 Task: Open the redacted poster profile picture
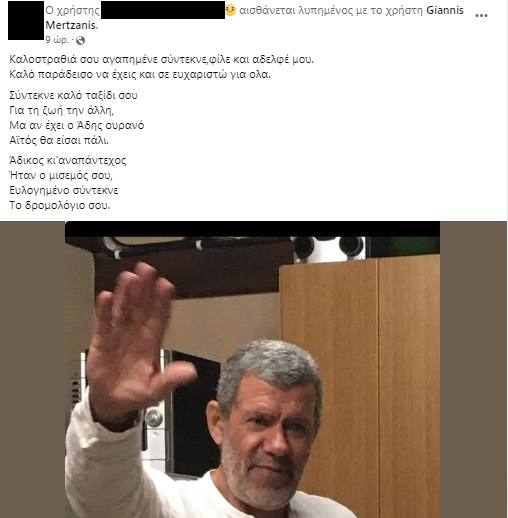(26, 20)
